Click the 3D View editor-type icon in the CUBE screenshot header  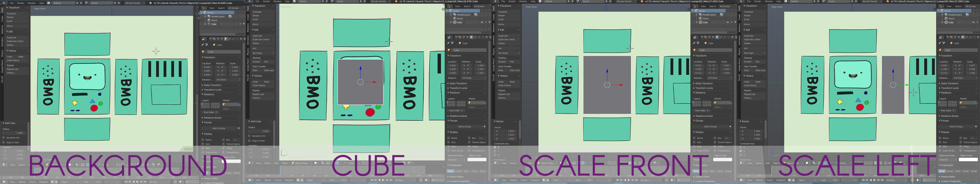pos(250,163)
